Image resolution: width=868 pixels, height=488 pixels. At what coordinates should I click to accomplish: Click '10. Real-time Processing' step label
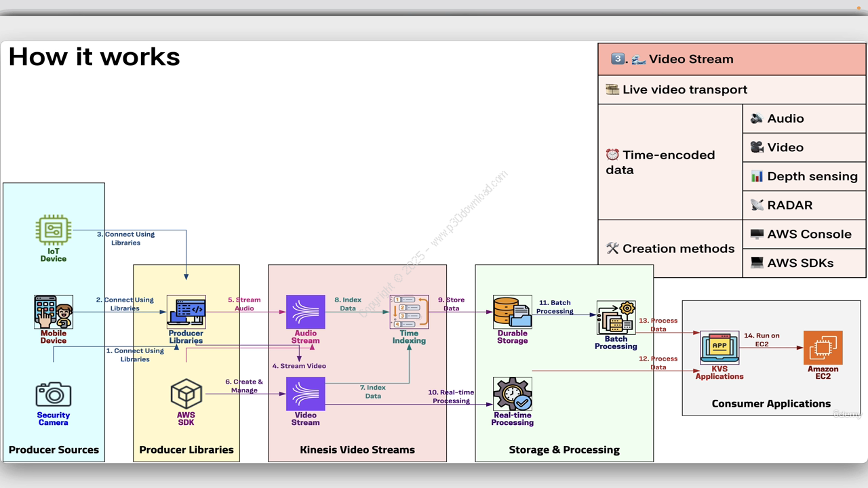click(451, 396)
